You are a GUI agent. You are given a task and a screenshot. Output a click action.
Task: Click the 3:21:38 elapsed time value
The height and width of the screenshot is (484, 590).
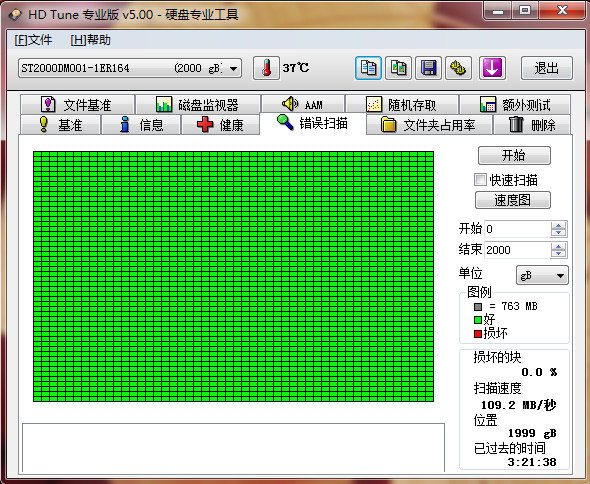tap(532, 462)
